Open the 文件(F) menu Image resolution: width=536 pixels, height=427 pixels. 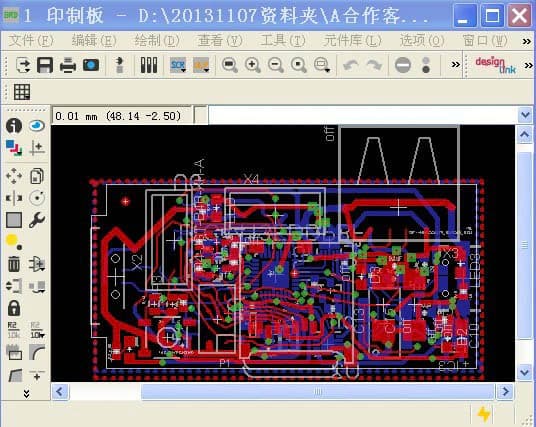(x=31, y=41)
